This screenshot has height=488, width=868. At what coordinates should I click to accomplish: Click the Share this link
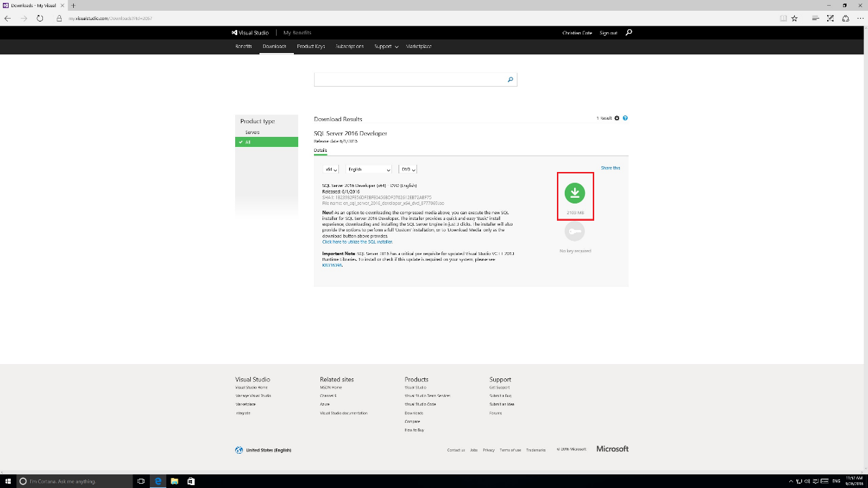[x=611, y=168]
